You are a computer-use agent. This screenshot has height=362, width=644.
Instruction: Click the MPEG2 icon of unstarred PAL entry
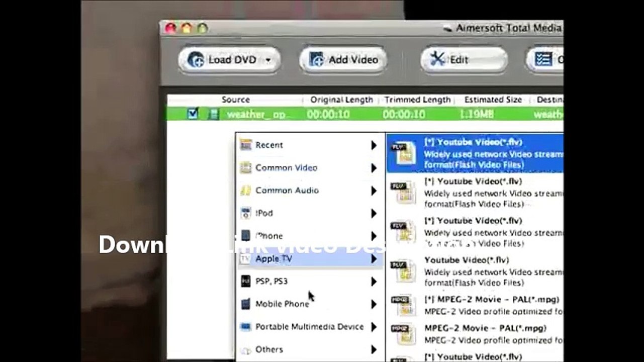(x=404, y=335)
